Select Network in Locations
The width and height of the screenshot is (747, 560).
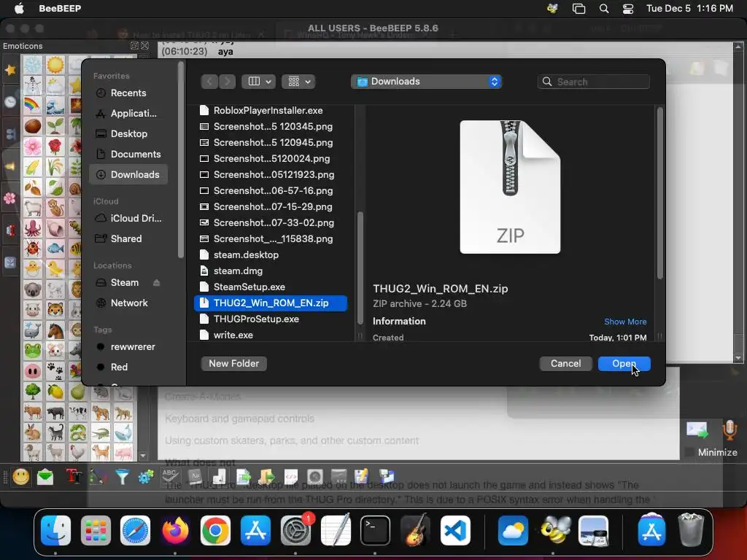pyautogui.click(x=128, y=303)
